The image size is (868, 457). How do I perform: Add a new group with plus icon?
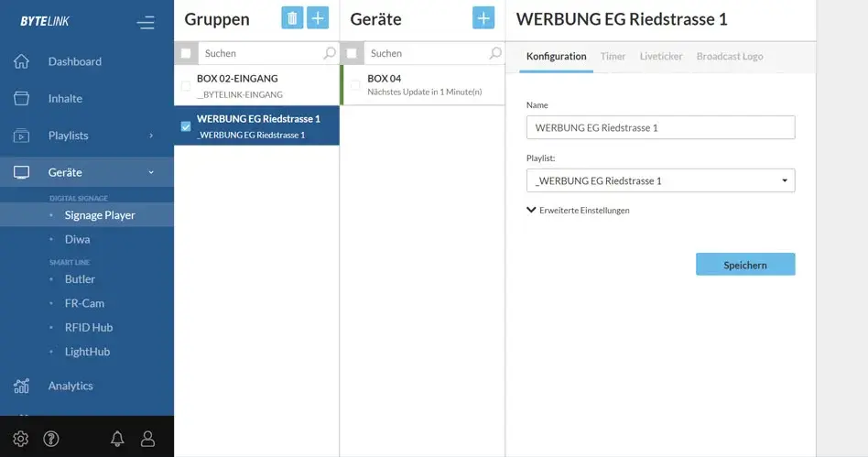[318, 18]
